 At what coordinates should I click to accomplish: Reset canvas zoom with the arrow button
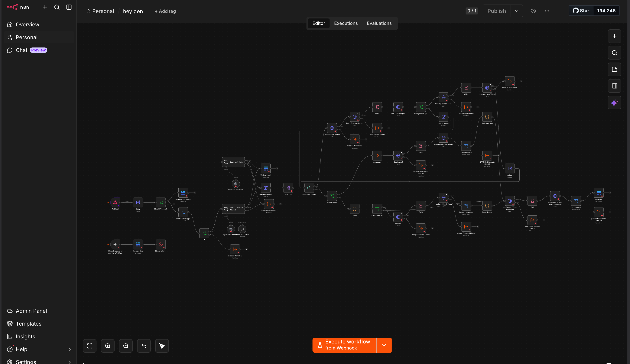coord(144,346)
